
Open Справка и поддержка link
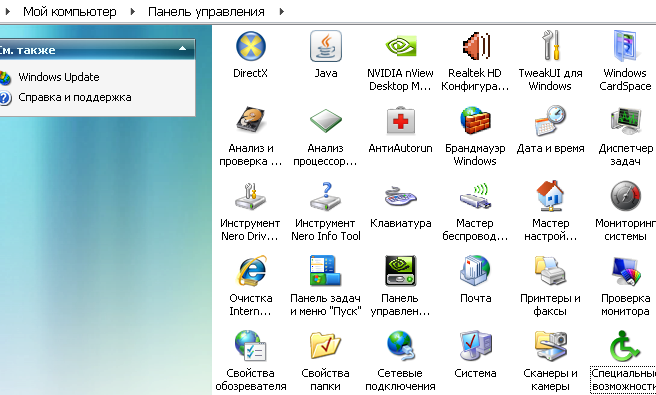[x=75, y=97]
